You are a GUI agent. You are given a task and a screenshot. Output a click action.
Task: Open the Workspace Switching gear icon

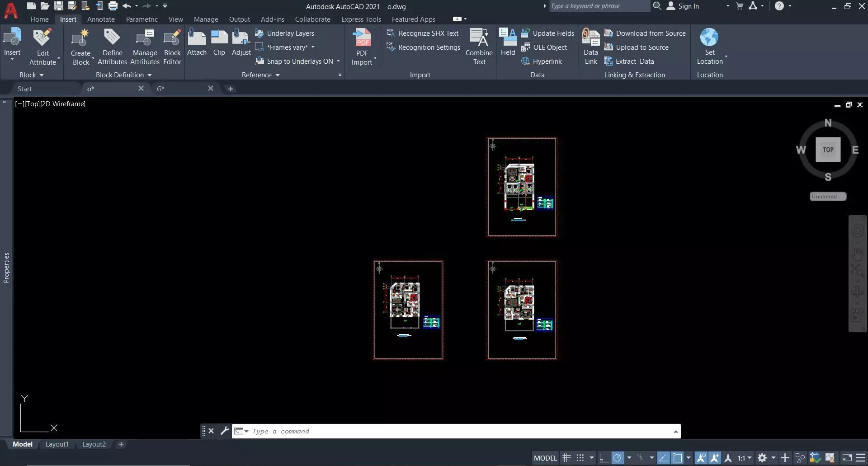pos(762,458)
